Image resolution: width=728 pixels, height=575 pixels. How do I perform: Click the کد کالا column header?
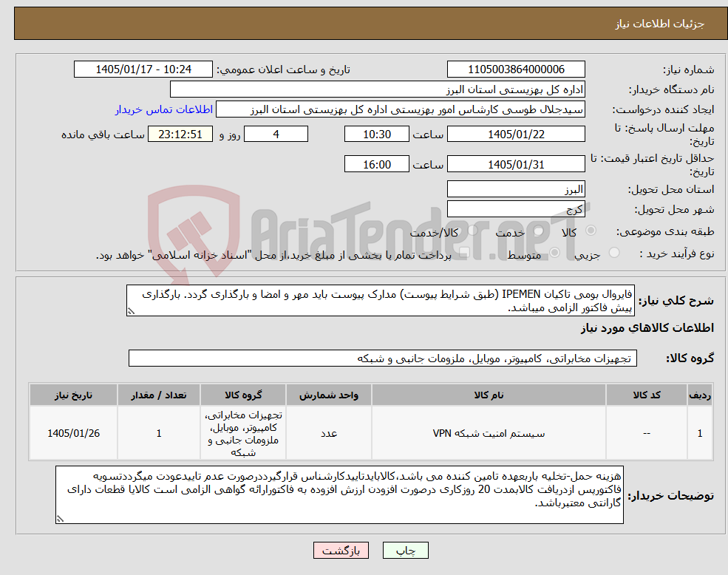click(646, 395)
